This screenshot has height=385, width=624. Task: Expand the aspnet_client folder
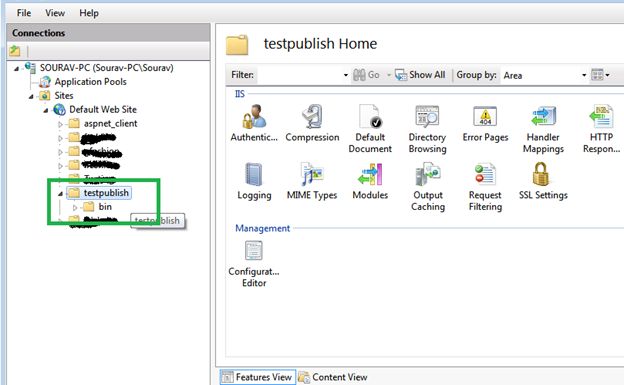60,124
